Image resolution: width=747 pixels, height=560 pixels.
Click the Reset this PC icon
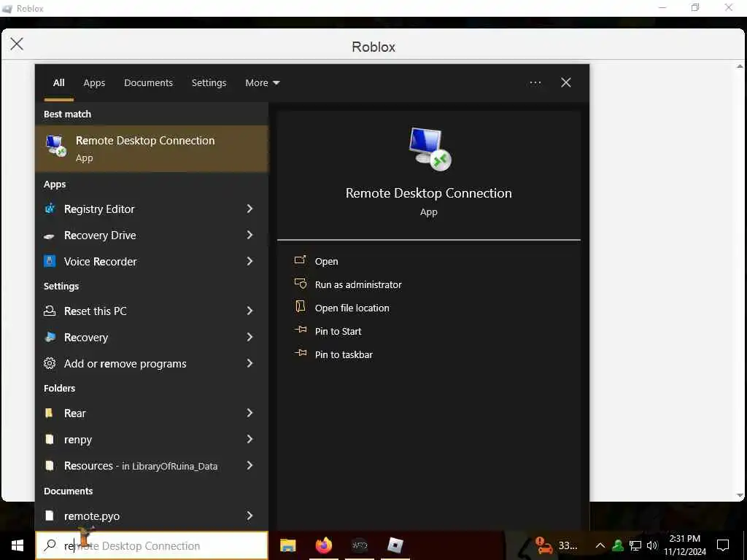(50, 311)
